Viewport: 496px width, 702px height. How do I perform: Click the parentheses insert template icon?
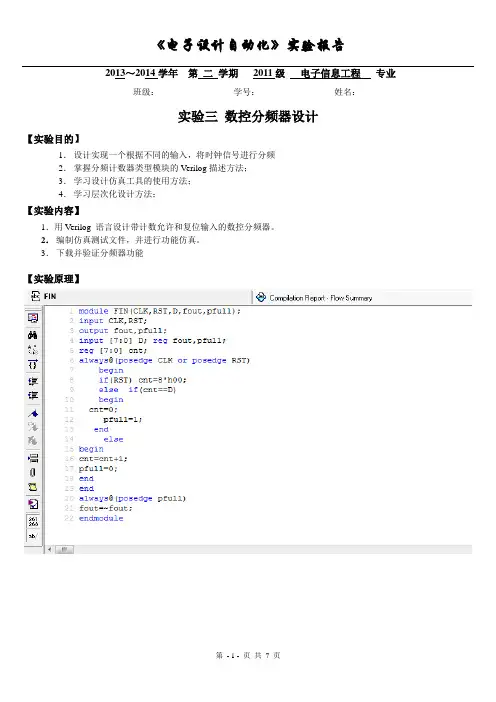pos(33,472)
